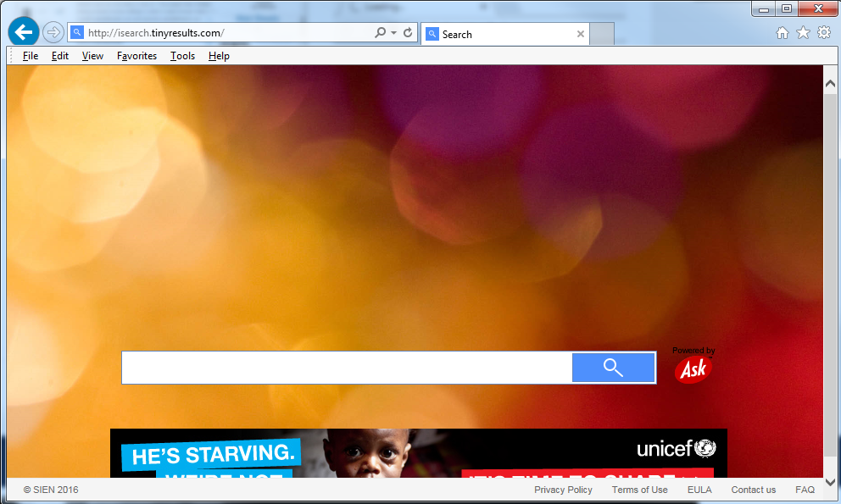Open the Terms of Use link

tap(639, 490)
